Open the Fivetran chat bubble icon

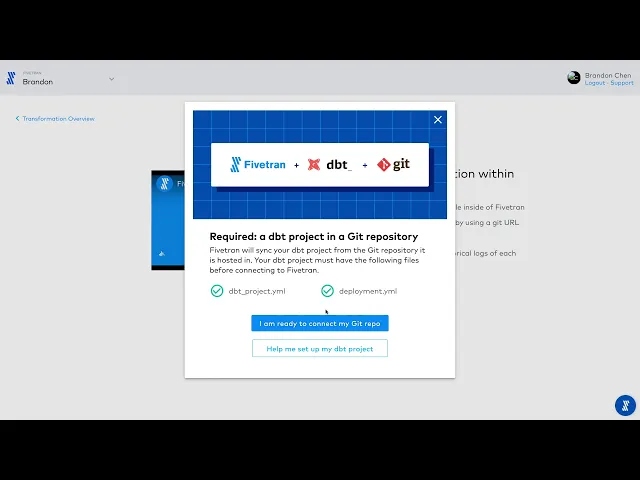(625, 405)
